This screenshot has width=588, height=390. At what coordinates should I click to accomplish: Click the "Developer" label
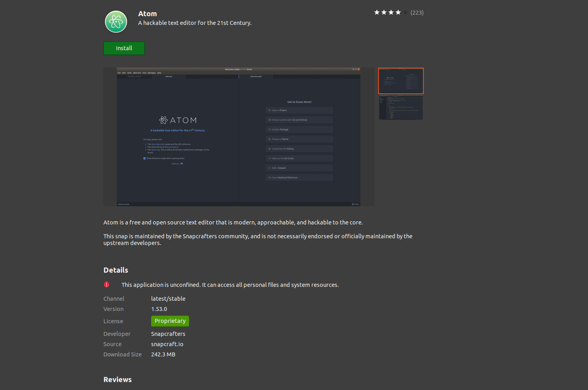[117, 334]
